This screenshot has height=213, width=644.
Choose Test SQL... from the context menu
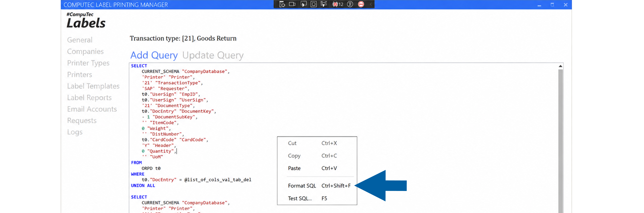pos(317,198)
